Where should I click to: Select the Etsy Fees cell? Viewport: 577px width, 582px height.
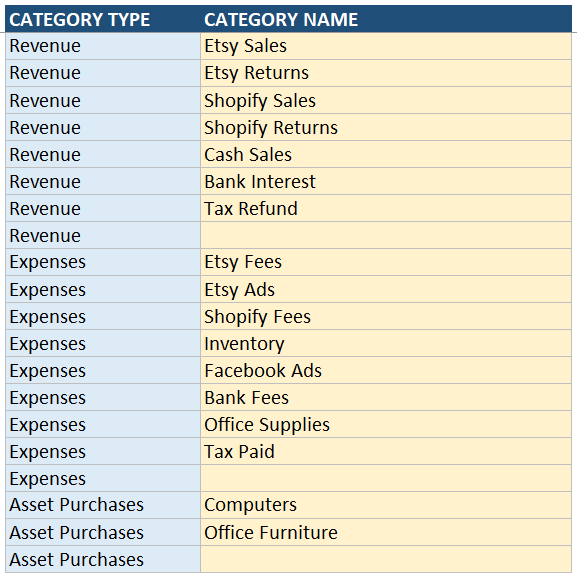click(x=386, y=262)
